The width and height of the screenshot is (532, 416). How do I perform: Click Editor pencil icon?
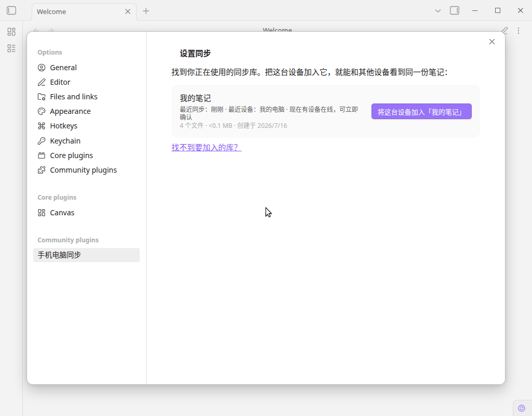(42, 82)
